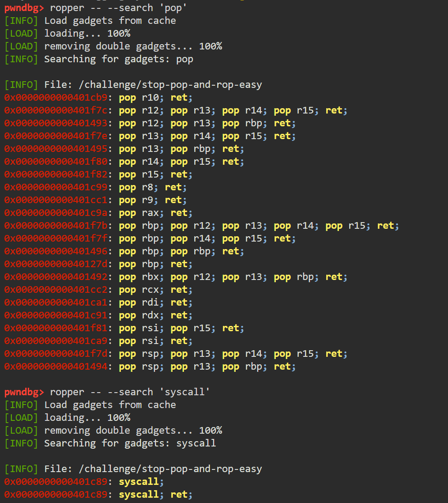Click the first syscall gadget address 0x401c89
The width and height of the screenshot is (448, 503).
coord(56,482)
